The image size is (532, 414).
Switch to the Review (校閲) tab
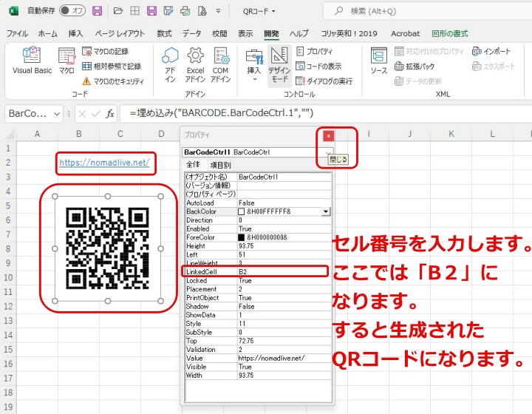[x=219, y=33]
